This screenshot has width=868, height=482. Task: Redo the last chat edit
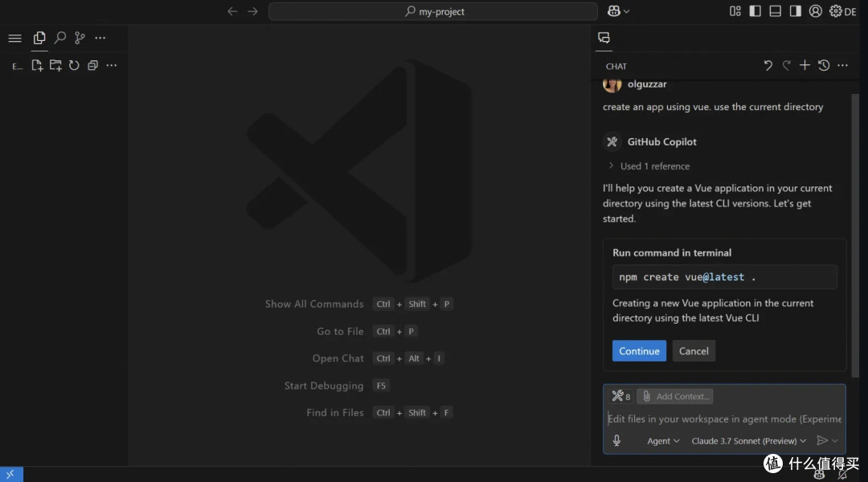pos(786,65)
